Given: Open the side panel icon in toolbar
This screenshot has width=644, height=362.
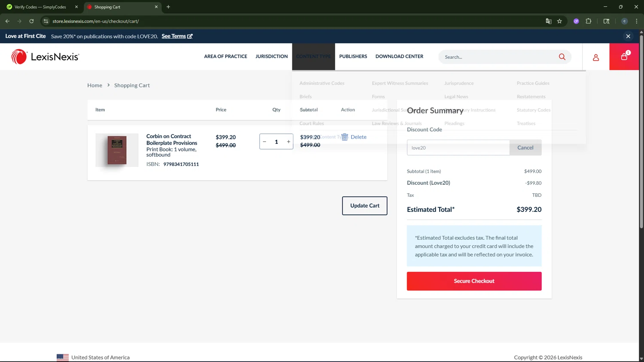Looking at the screenshot, I should [x=606, y=21].
